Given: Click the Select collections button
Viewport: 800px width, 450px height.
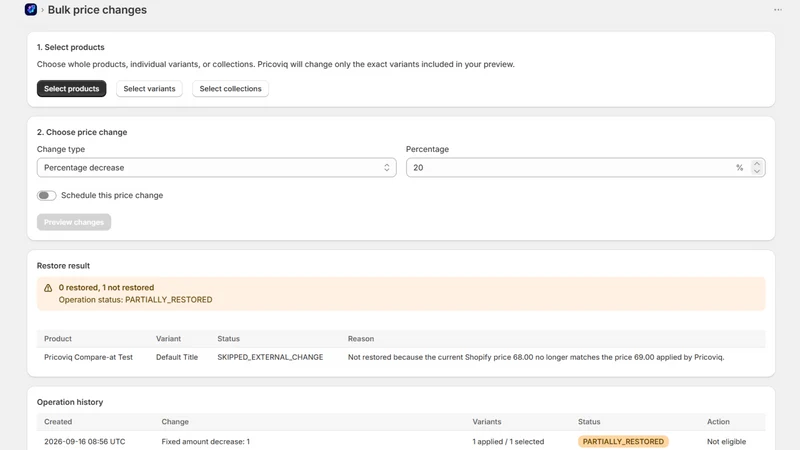Looking at the screenshot, I should pyautogui.click(x=230, y=88).
